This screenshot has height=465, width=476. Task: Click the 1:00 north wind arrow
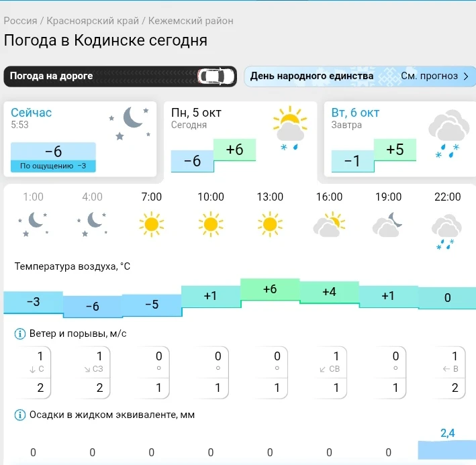(32, 370)
